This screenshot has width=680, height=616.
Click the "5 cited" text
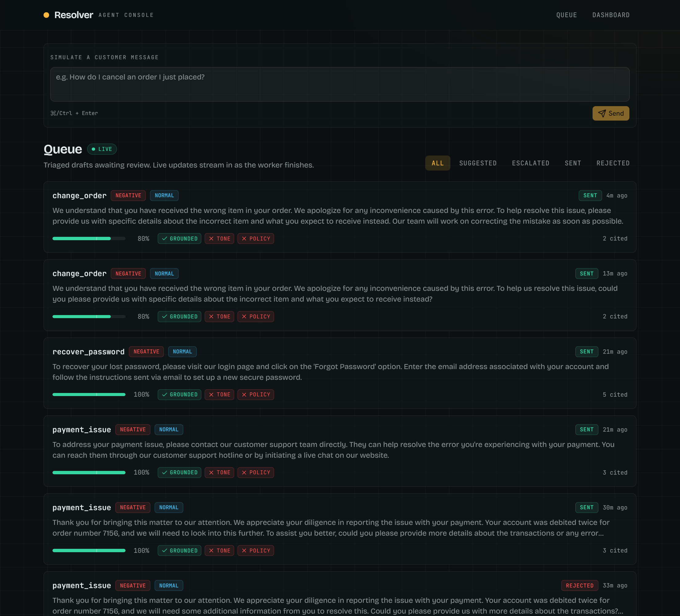click(615, 395)
